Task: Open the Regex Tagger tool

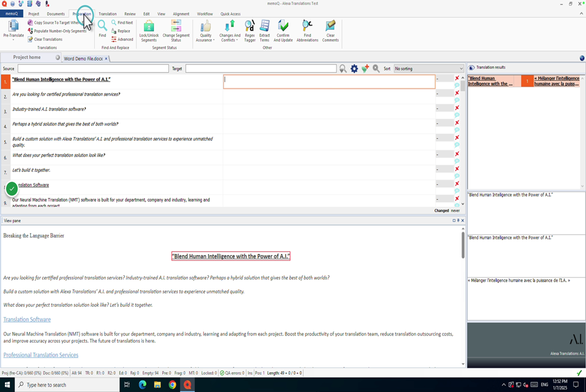Action: [249, 31]
